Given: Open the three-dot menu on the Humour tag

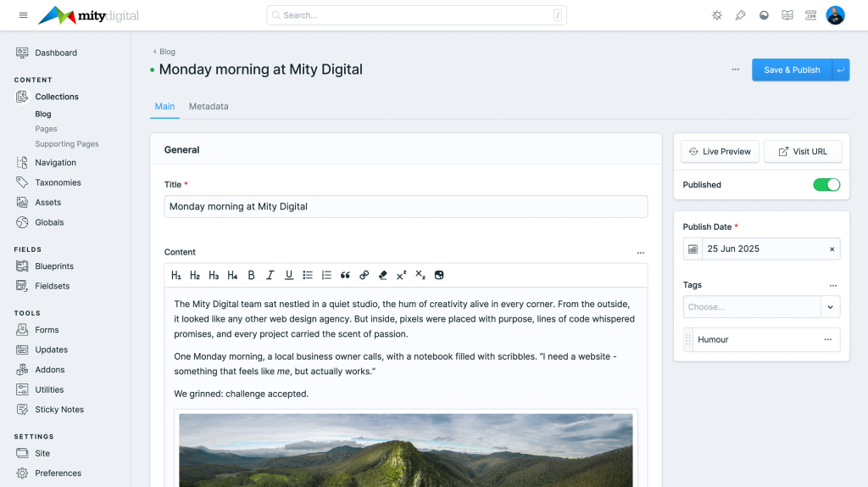Looking at the screenshot, I should coord(827,339).
